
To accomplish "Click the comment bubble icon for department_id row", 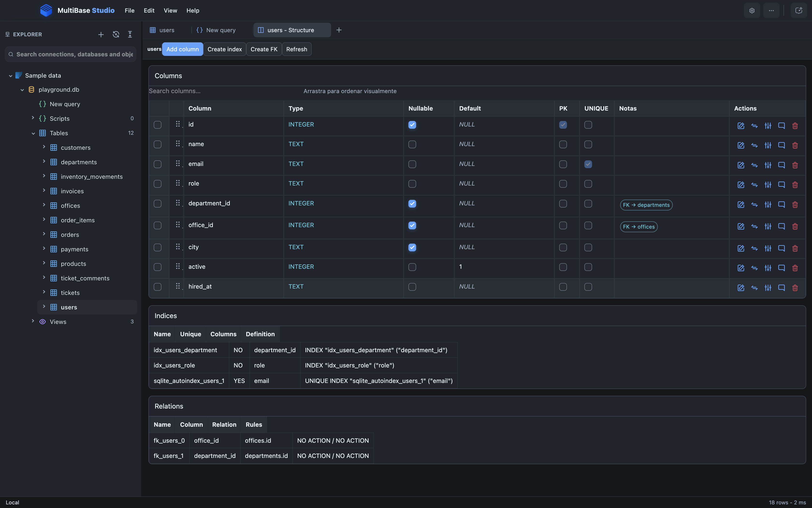I will pos(782,205).
